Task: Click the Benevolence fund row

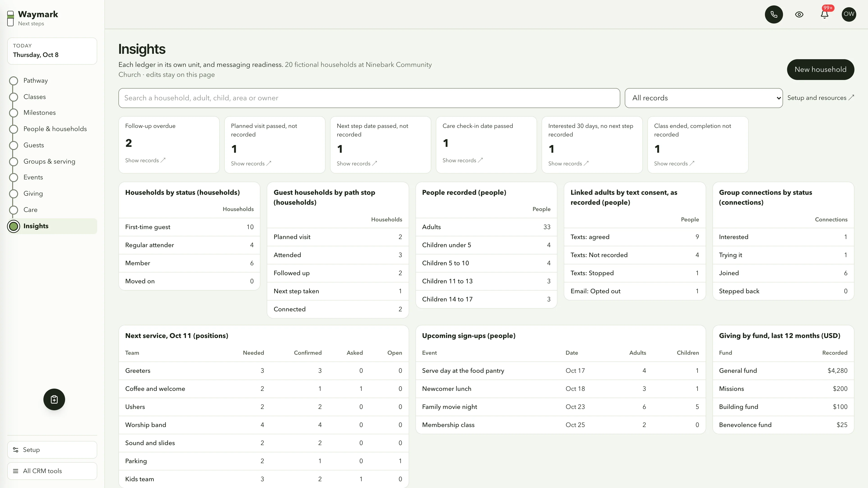Action: tap(783, 425)
